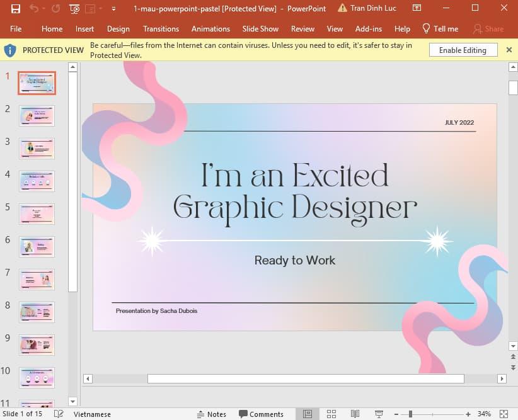The height and width of the screenshot is (420, 518).
Task: Toggle the Comments pane
Action: click(261, 414)
